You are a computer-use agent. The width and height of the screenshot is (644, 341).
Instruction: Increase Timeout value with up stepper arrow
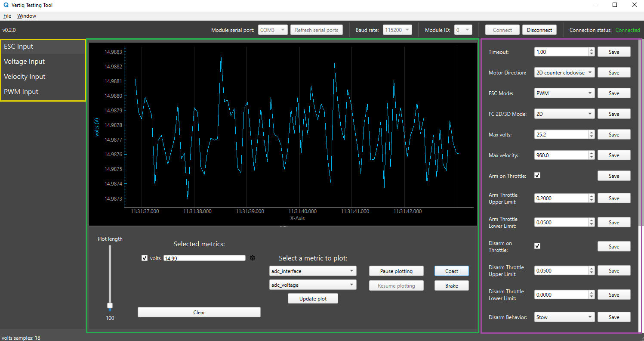click(x=592, y=50)
